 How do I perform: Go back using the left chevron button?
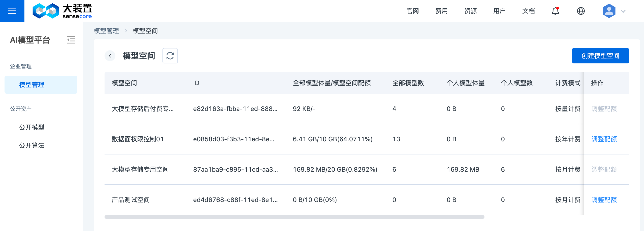click(110, 55)
